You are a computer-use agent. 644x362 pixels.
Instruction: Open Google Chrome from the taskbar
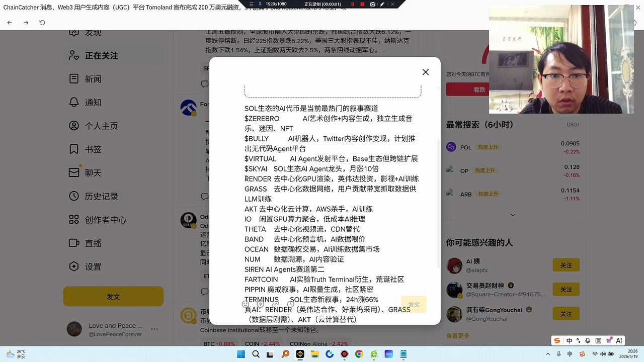pos(359,354)
